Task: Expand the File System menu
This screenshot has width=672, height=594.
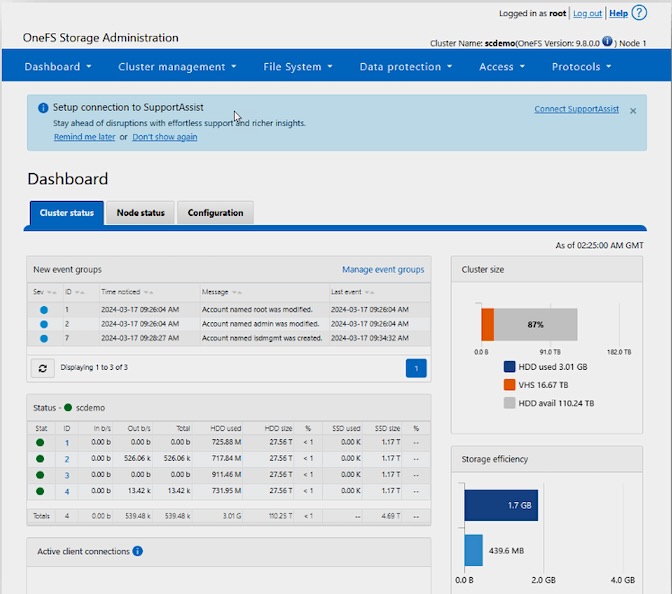Action: pos(298,66)
